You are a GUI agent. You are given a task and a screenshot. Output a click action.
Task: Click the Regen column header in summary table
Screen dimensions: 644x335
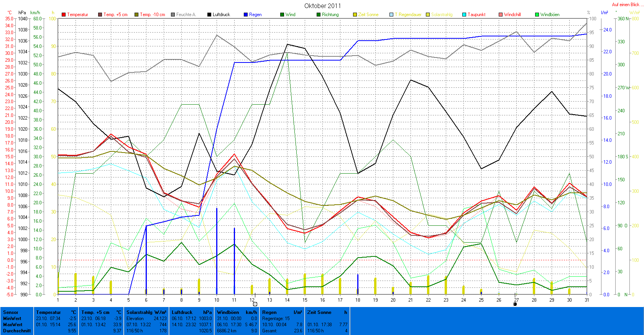coord(269,312)
